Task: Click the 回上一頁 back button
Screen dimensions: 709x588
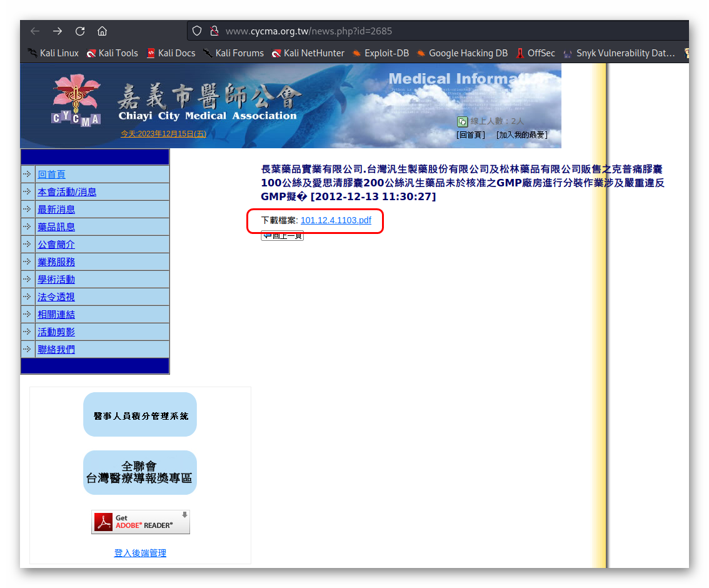Action: click(282, 236)
